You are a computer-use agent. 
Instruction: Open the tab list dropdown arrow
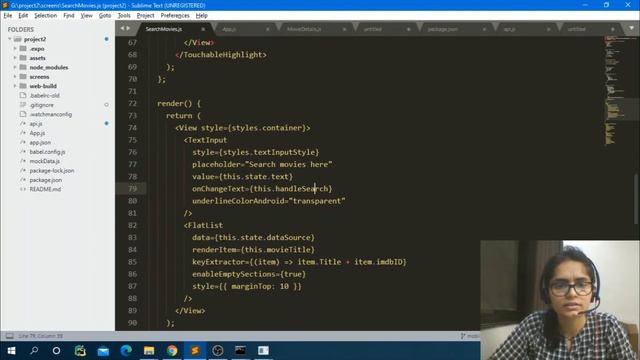coord(631,28)
